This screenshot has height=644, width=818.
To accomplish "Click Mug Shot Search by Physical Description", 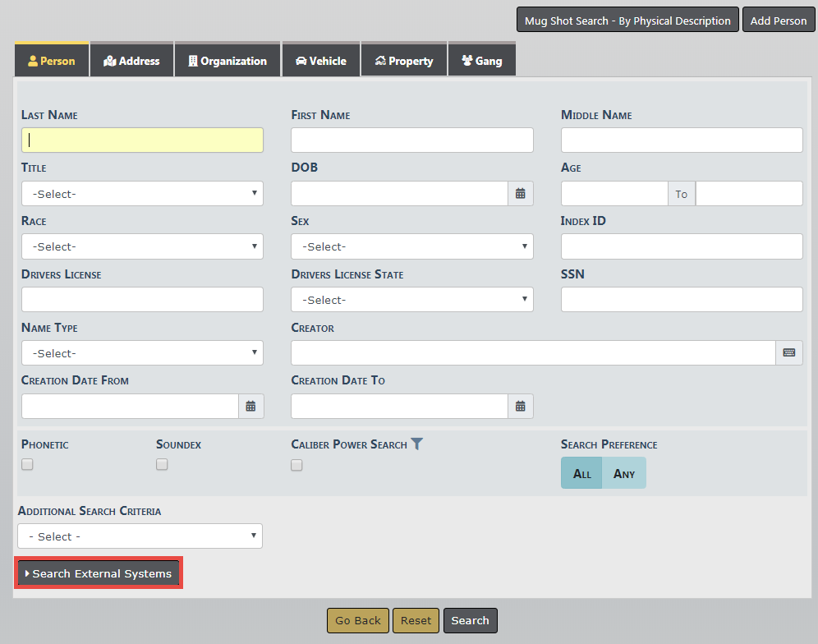I will 627,21.
